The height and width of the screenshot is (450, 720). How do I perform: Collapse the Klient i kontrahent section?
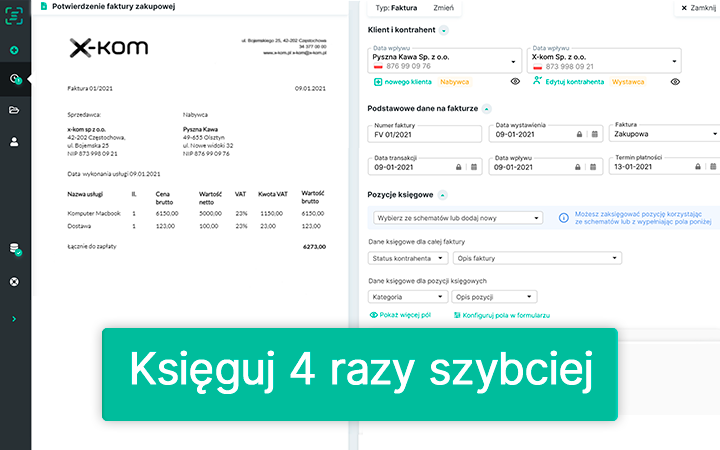pyautogui.click(x=444, y=31)
